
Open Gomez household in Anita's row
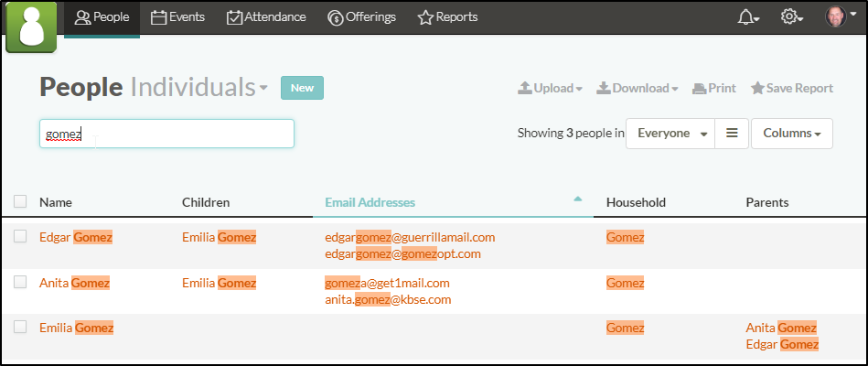click(626, 284)
